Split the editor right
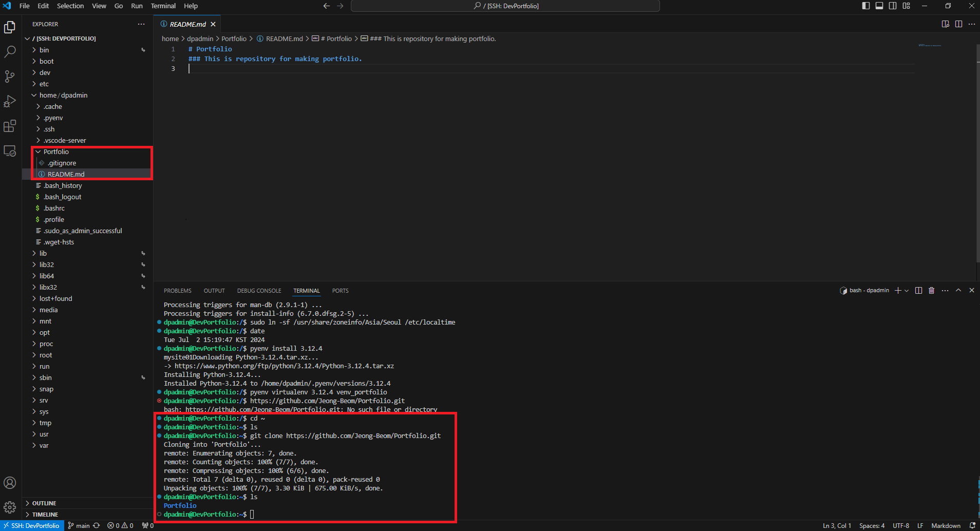This screenshot has width=980, height=531. [x=958, y=24]
